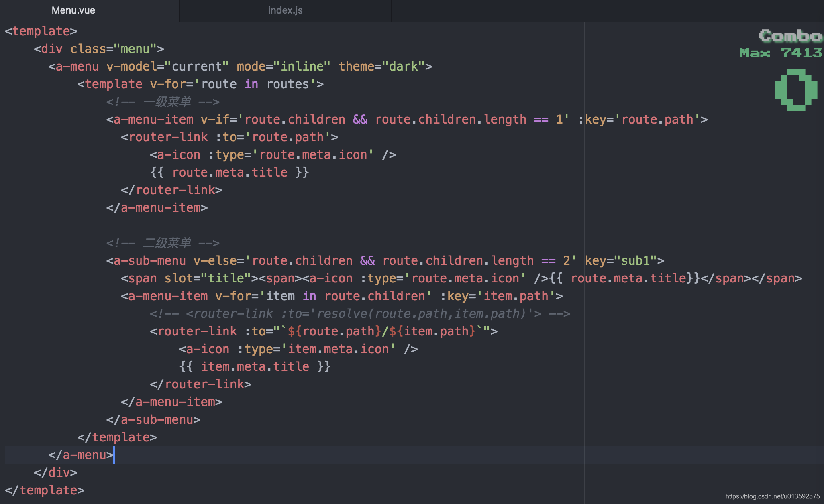
Task: Select the Menu.vue tab
Action: pyautogui.click(x=73, y=10)
